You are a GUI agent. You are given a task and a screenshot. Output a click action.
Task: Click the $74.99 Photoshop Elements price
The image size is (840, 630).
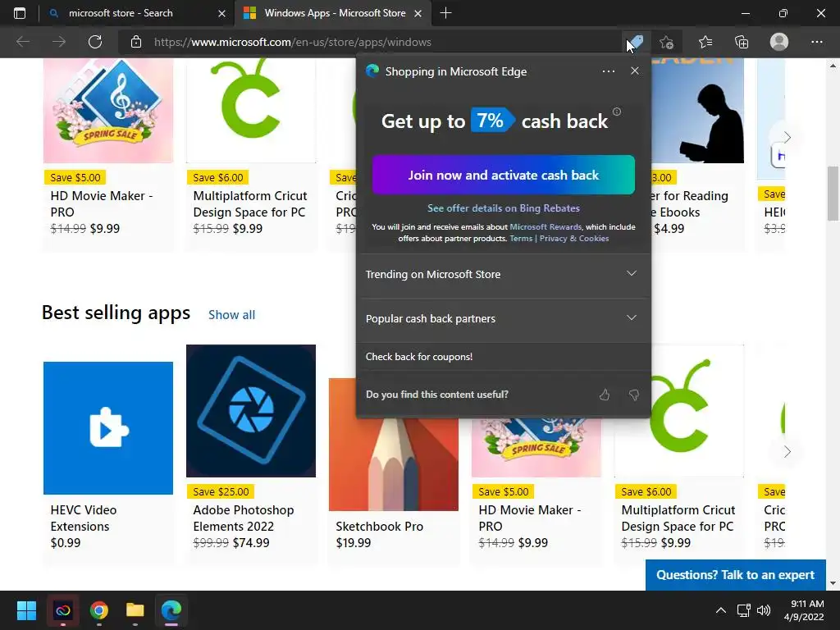[x=251, y=543]
